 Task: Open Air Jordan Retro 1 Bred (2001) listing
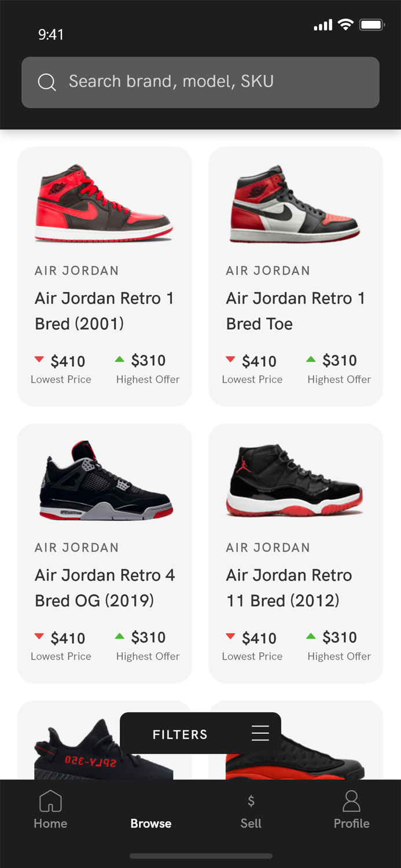(x=104, y=275)
